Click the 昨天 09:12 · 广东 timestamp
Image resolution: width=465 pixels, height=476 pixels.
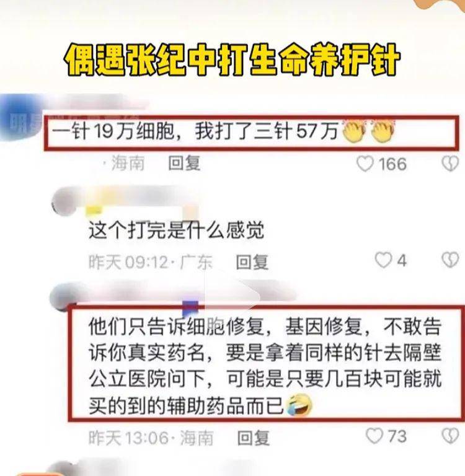tap(150, 262)
